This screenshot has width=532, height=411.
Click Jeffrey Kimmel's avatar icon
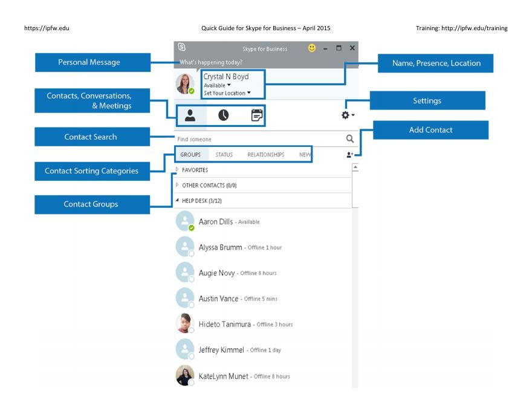[185, 349]
